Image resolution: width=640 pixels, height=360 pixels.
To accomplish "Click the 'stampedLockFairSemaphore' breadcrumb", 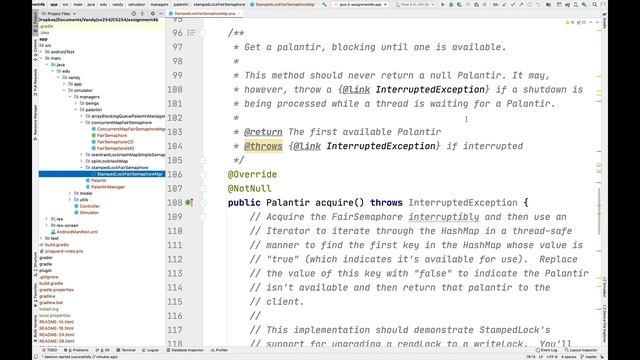I will [219, 4].
